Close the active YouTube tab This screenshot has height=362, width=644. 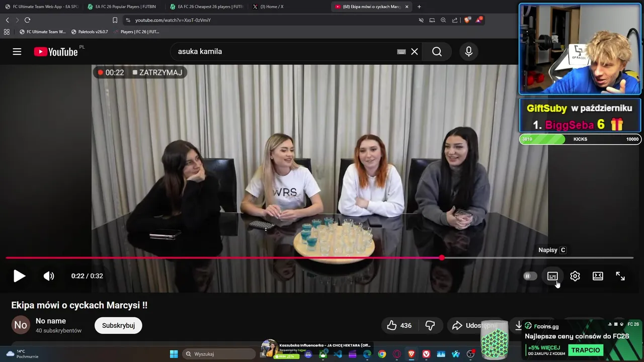pos(407,7)
